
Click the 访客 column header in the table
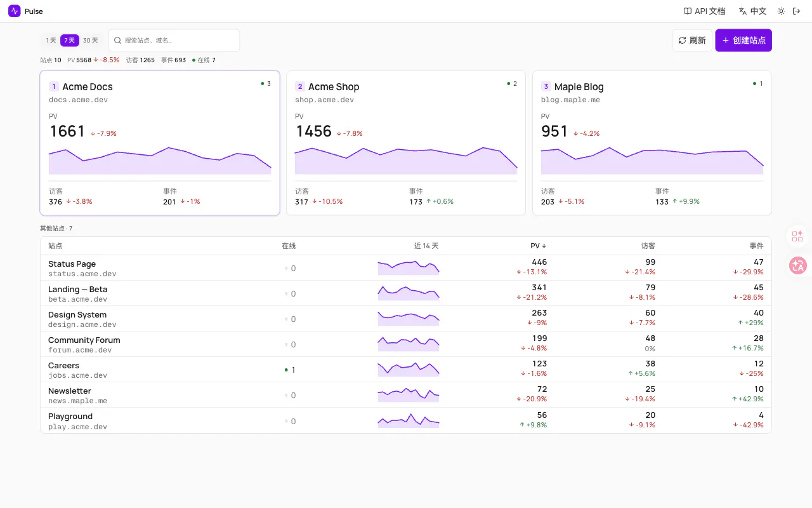[x=648, y=246]
